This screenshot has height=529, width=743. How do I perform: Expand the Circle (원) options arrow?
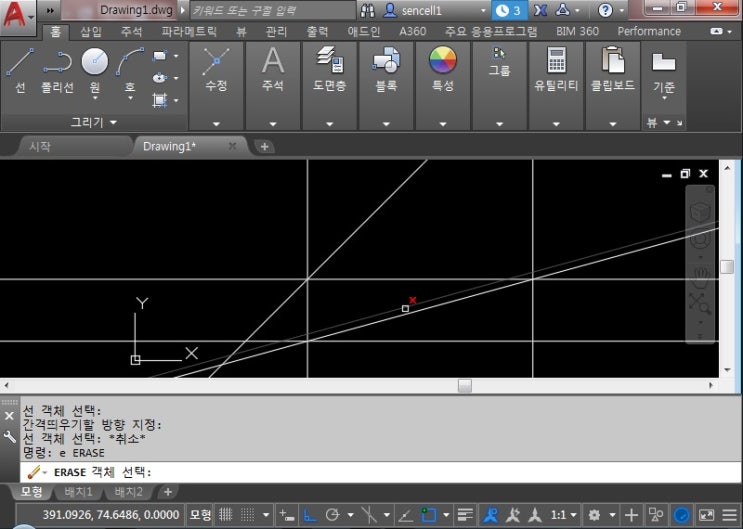95,98
